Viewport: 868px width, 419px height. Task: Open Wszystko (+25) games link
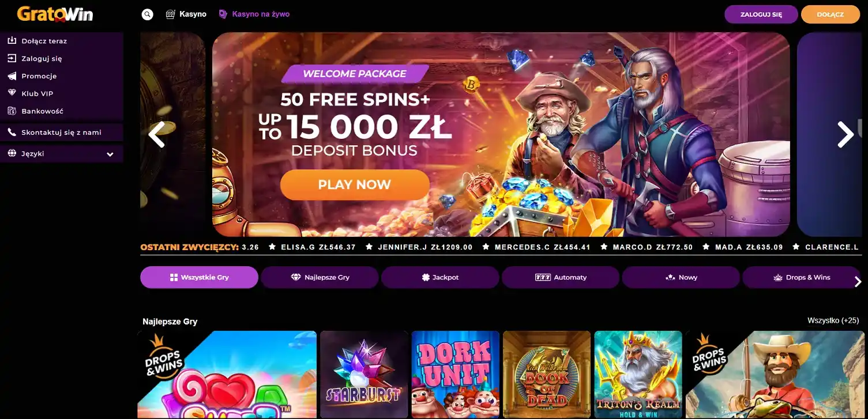click(833, 320)
